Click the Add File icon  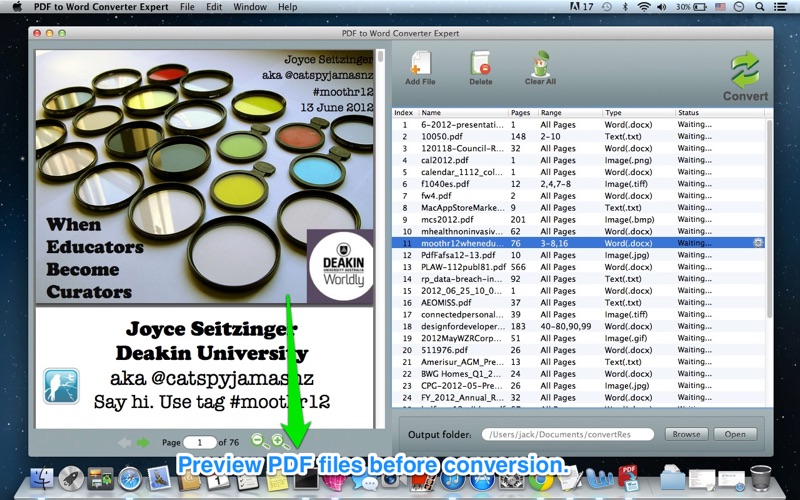420,66
